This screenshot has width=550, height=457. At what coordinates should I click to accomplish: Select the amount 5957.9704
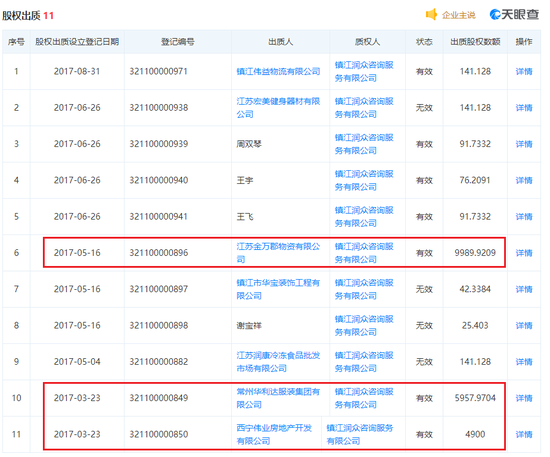pyautogui.click(x=475, y=398)
